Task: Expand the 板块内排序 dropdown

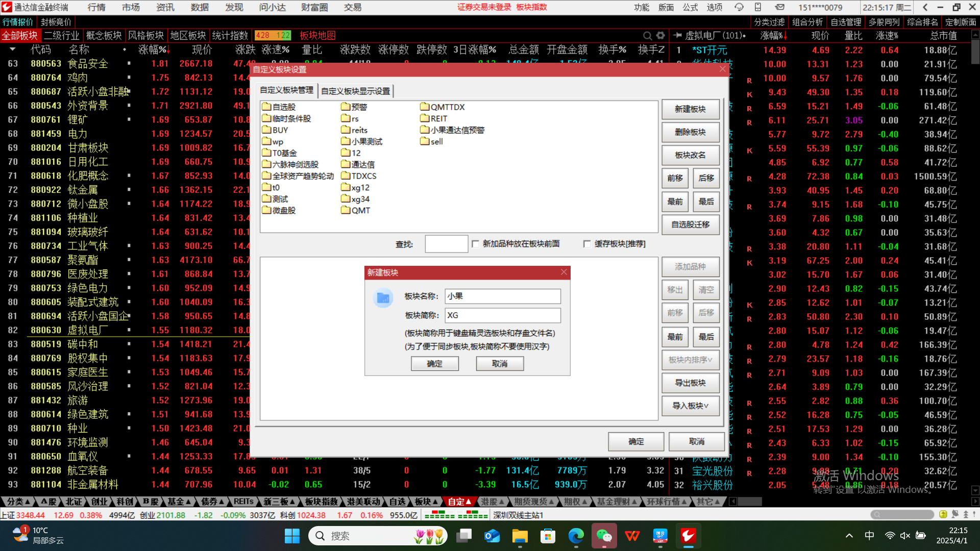Action: click(x=690, y=360)
